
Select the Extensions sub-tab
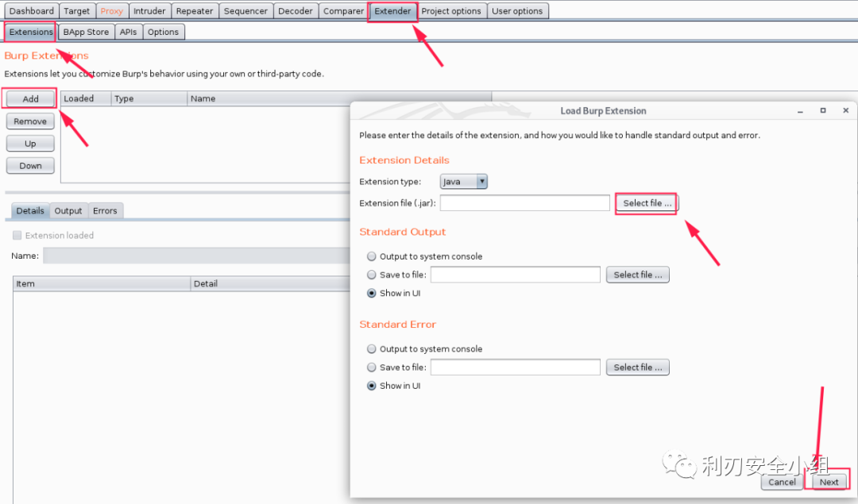pyautogui.click(x=31, y=32)
